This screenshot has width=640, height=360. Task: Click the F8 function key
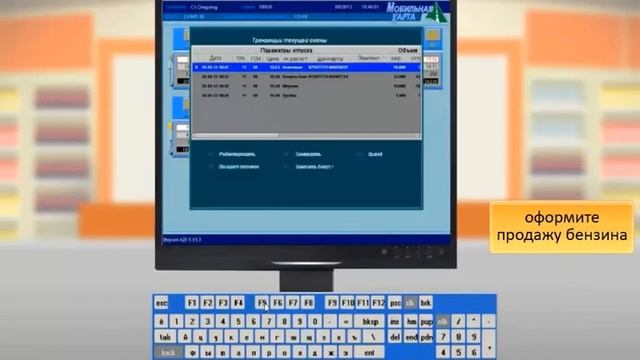(309, 303)
